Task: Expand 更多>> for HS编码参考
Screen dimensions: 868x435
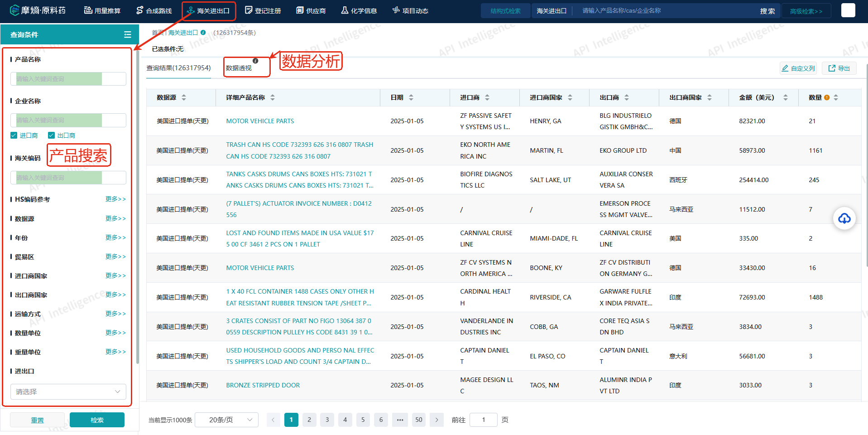Action: tap(115, 199)
